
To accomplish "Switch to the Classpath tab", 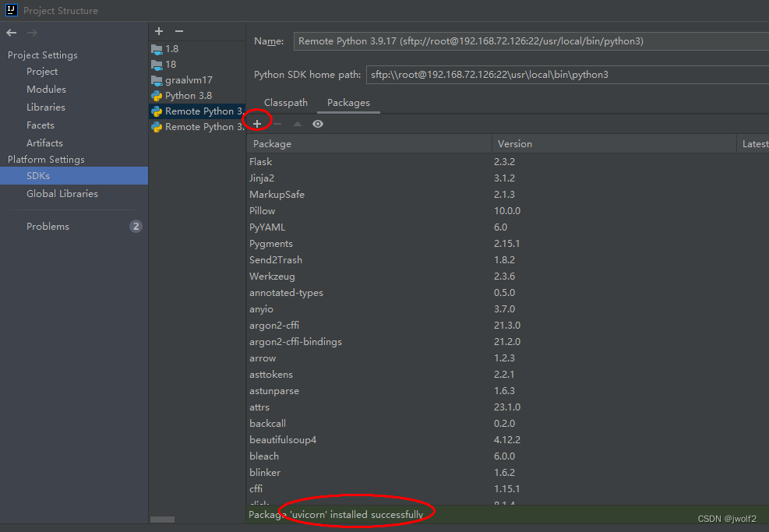I will 285,102.
